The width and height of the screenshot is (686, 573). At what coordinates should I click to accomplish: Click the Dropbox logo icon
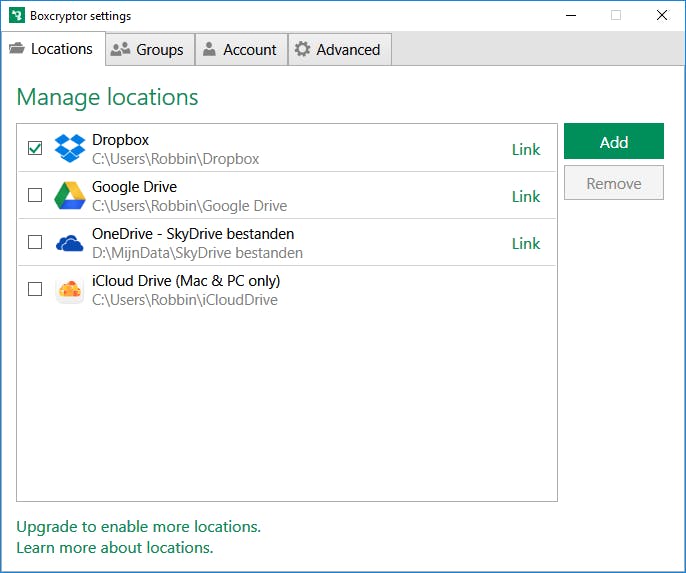69,148
